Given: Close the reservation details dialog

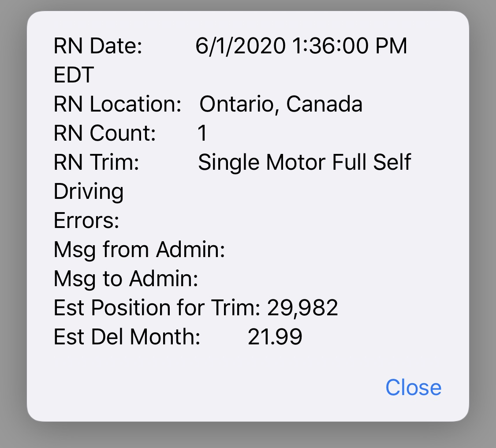Looking at the screenshot, I should (413, 387).
